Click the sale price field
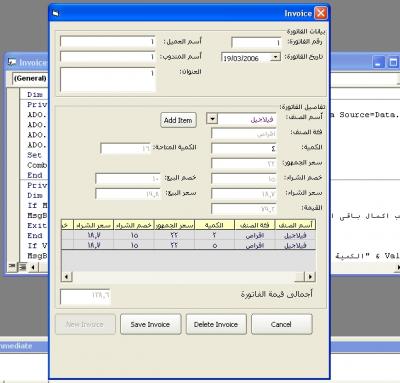Image resolution: width=400 pixels, height=383 pixels. [x=128, y=194]
